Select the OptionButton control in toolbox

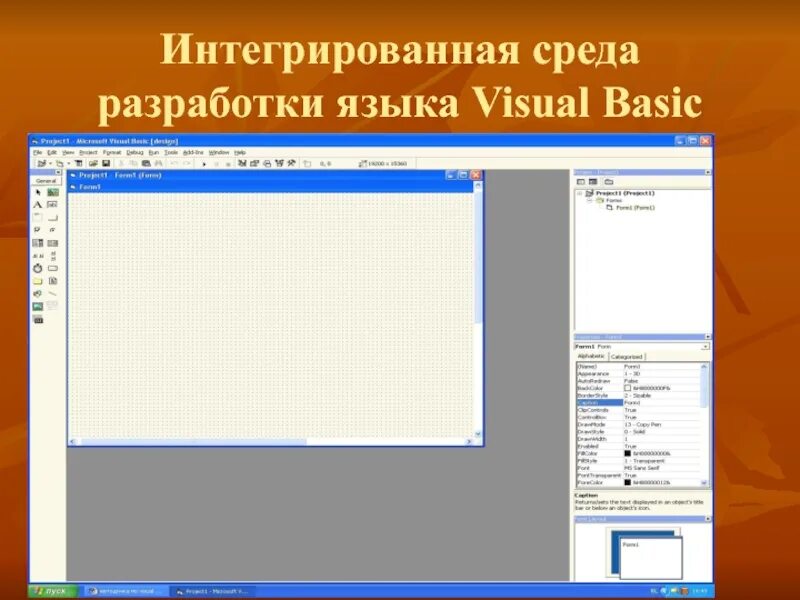pyautogui.click(x=53, y=230)
